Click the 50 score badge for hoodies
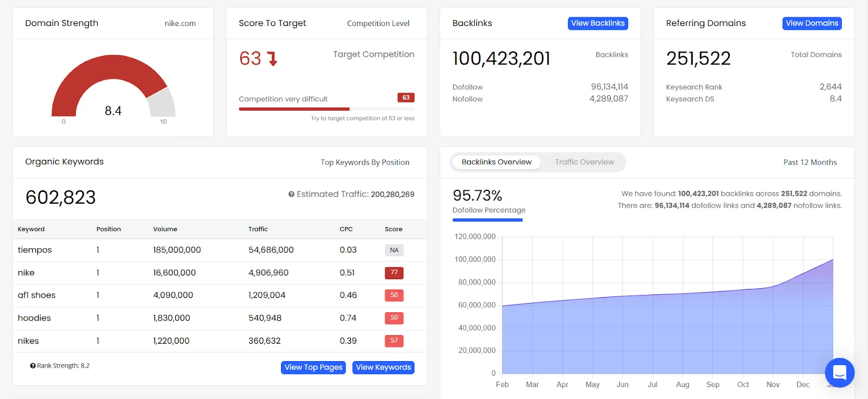Image resolution: width=868 pixels, height=399 pixels. 394,318
